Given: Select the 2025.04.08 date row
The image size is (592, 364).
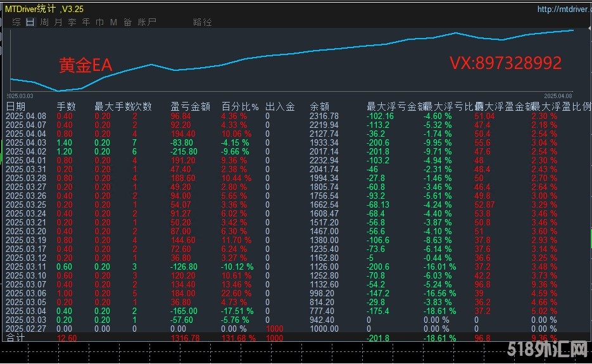Looking at the screenshot, I should [x=26, y=116].
